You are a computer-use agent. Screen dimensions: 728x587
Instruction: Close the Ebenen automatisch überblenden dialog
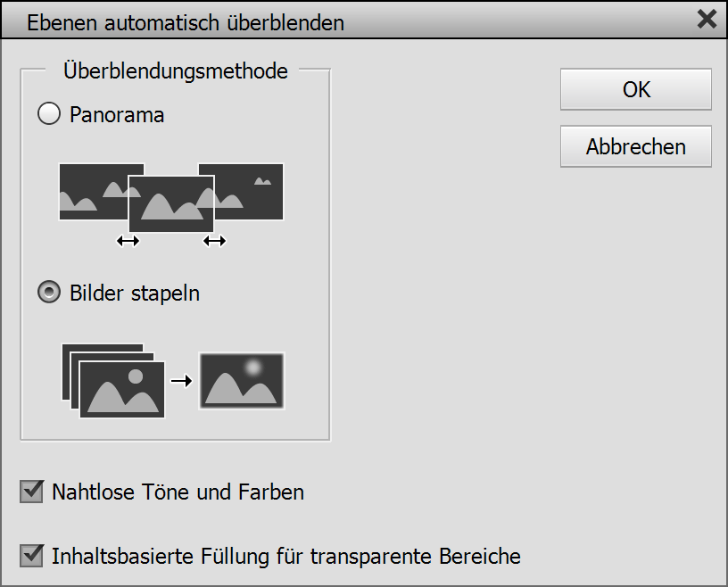pos(707,20)
